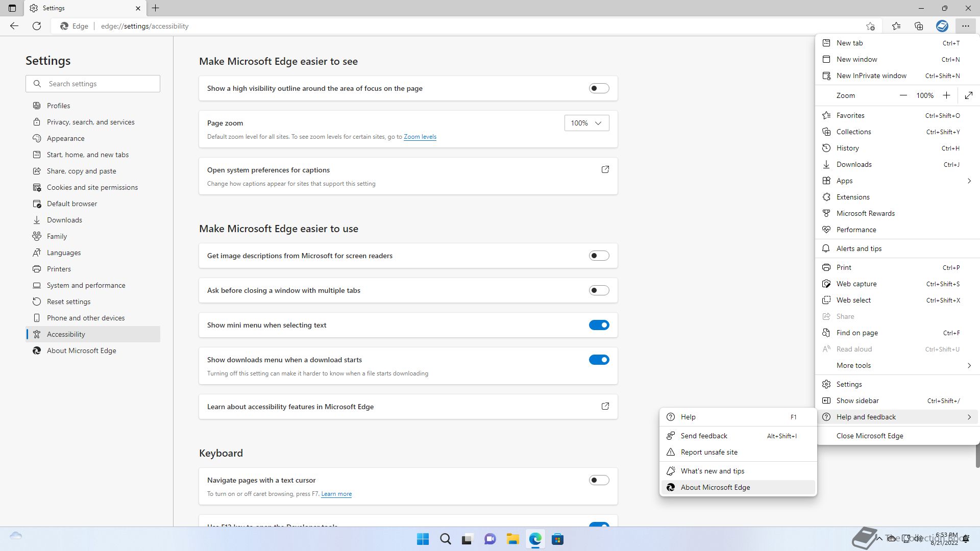Click the three-dot Settings and more button
Screen dimensions: 980x551
(965, 26)
